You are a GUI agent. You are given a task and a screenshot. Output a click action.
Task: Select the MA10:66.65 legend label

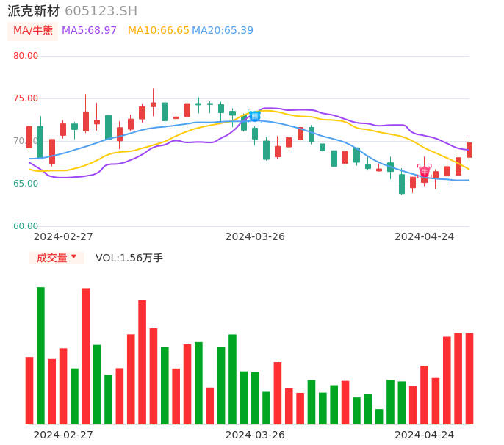click(x=158, y=30)
